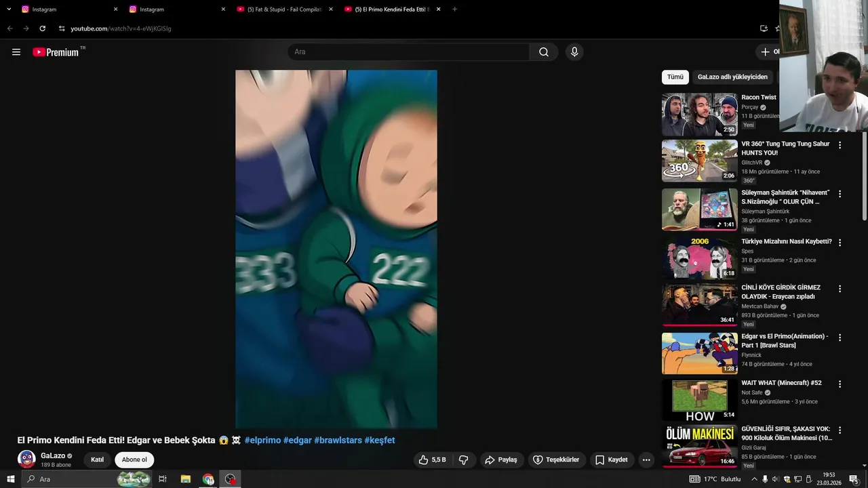Select the El Primo Kendini Feda Etti tab
The width and height of the screenshot is (868, 488).
(391, 9)
